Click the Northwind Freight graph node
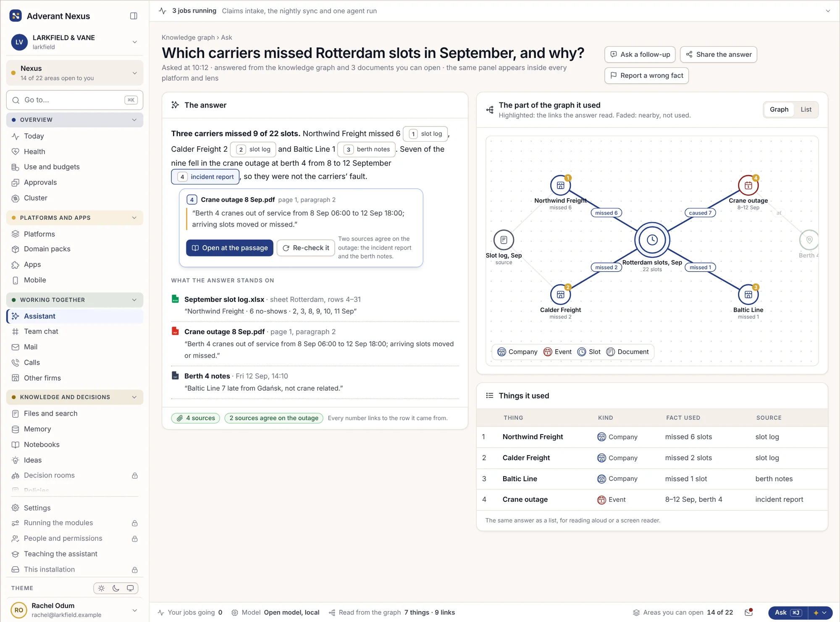 560,185
